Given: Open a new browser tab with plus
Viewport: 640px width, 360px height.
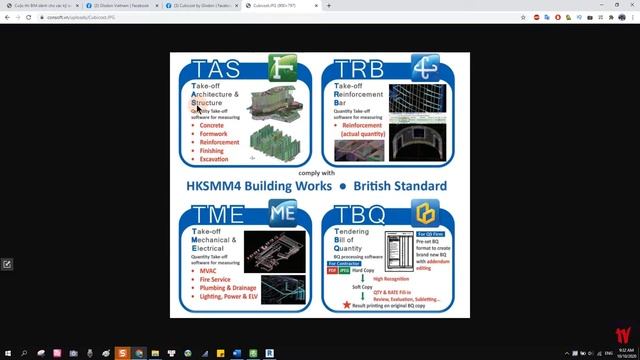Looking at the screenshot, I should 329,6.
